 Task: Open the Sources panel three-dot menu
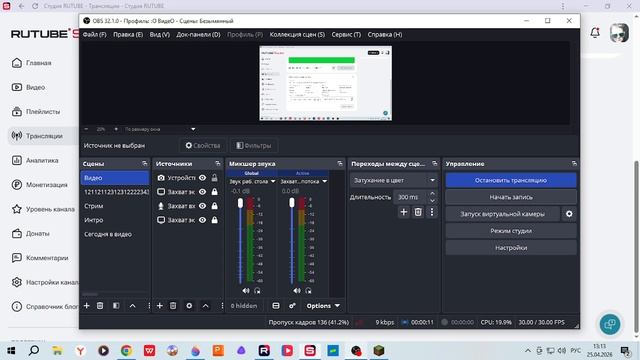(x=222, y=306)
